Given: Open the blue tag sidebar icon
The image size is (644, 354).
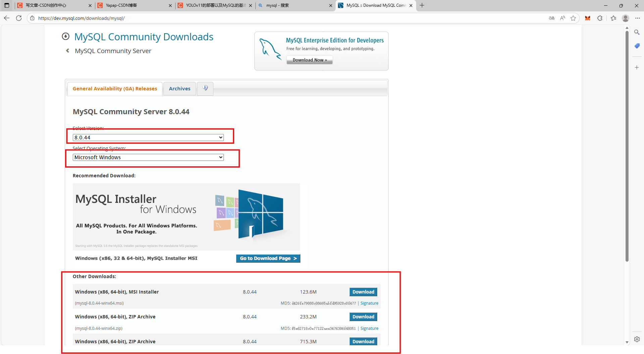Looking at the screenshot, I should pos(637,46).
